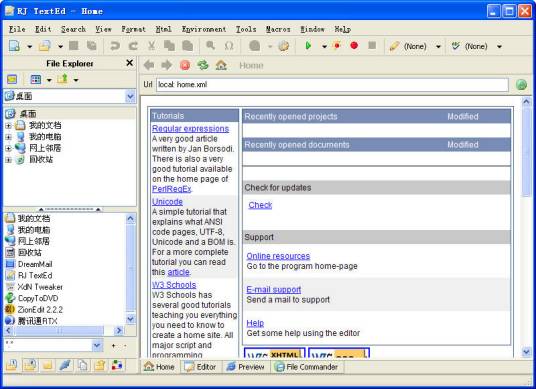Switch to the Editor tab

click(201, 367)
